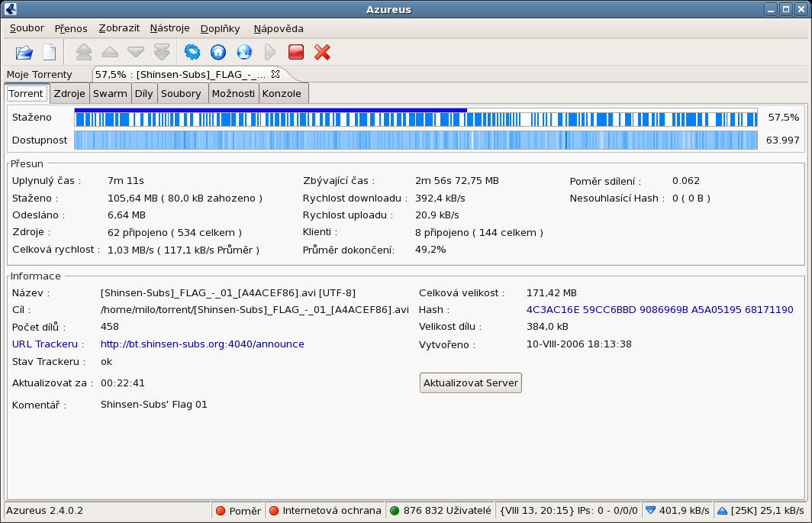Click the torrent name [Shinsen-Subs]_FLAG_-_01 value
Screen dimensions: 812x523
pyautogui.click(x=228, y=293)
